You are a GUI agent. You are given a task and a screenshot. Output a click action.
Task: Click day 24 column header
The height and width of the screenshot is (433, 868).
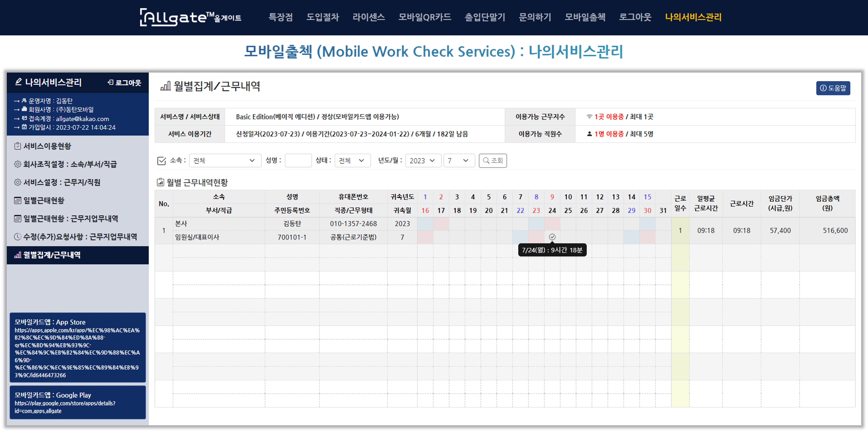click(552, 211)
